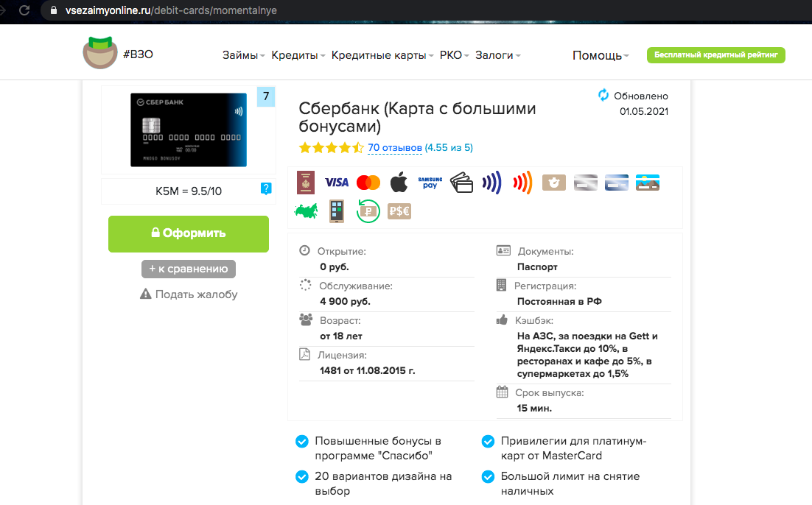The height and width of the screenshot is (505, 812).
Task: Click the Обновлено 01.05.2021 date text
Action: coord(641,104)
